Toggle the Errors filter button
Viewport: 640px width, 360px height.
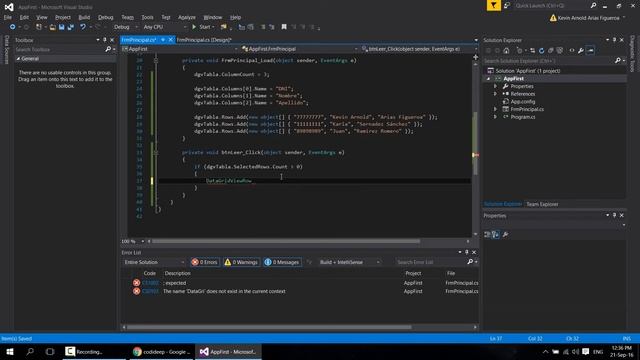coord(204,262)
